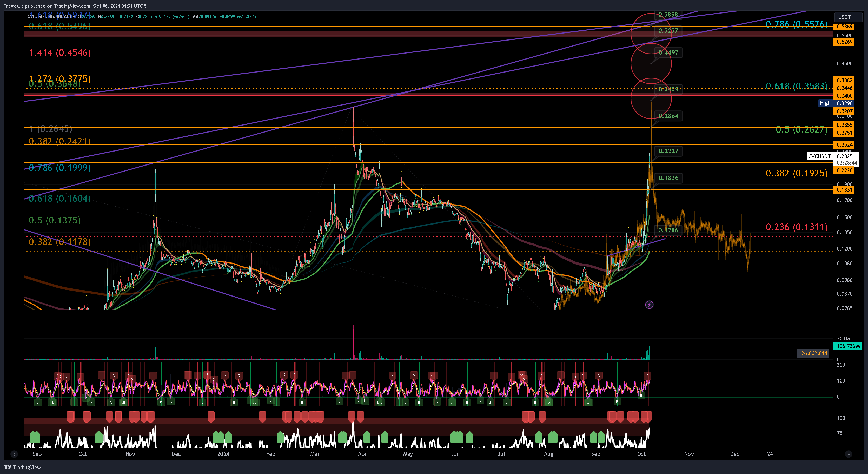This screenshot has height=474, width=868.
Task: Click the 2024 label on time axis
Action: click(x=223, y=454)
